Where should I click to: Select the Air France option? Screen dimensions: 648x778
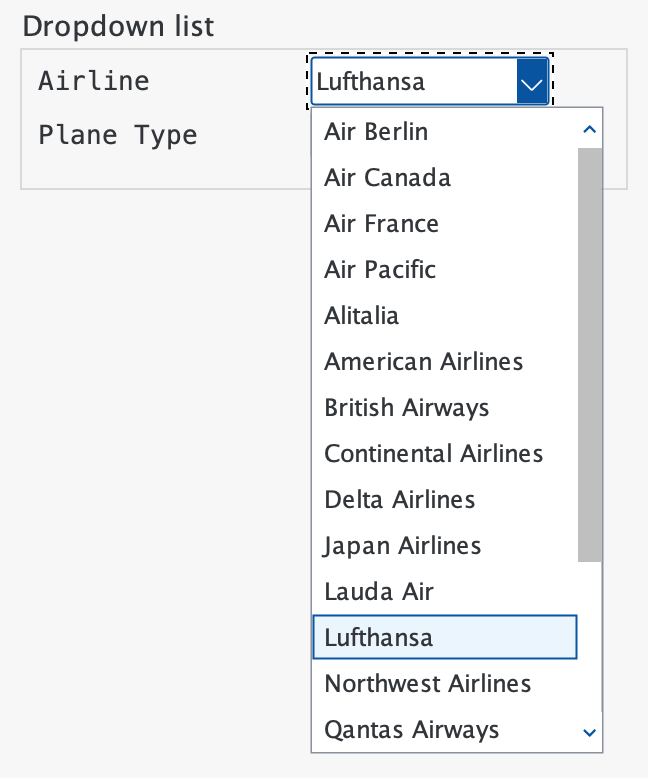click(x=382, y=224)
